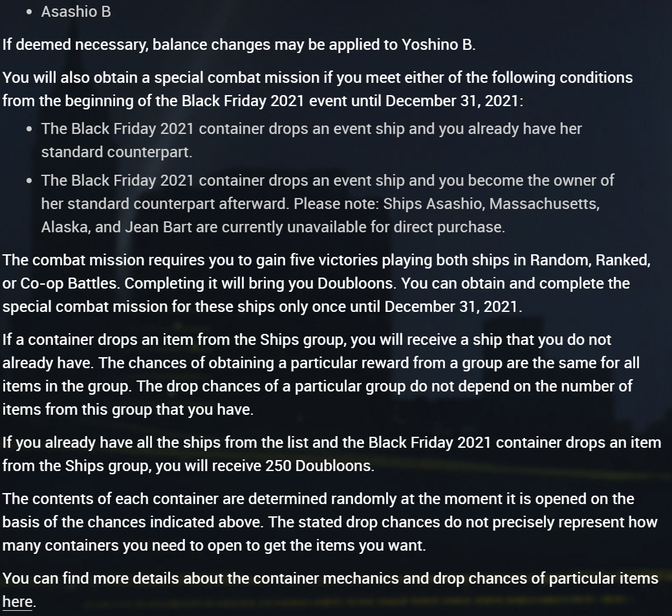Click the text "Random, Ranked," in the mission paragraph
672x616 pixels.
[590, 260]
